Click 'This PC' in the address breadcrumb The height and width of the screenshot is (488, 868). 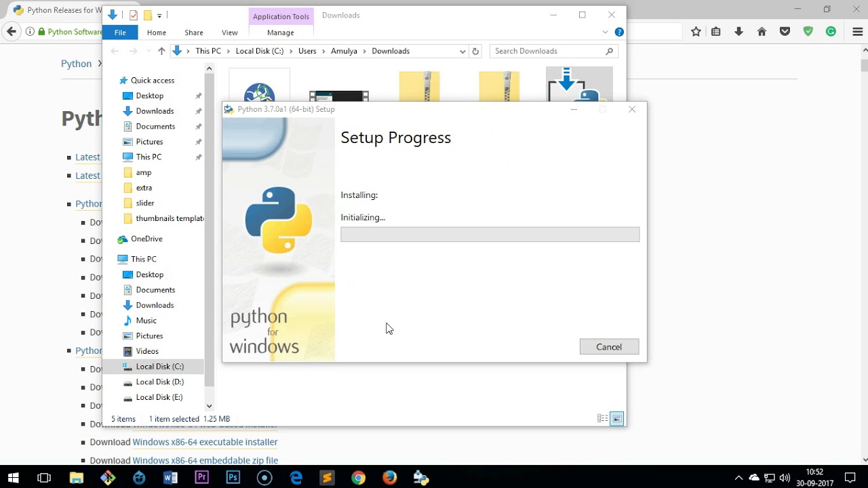(x=208, y=51)
